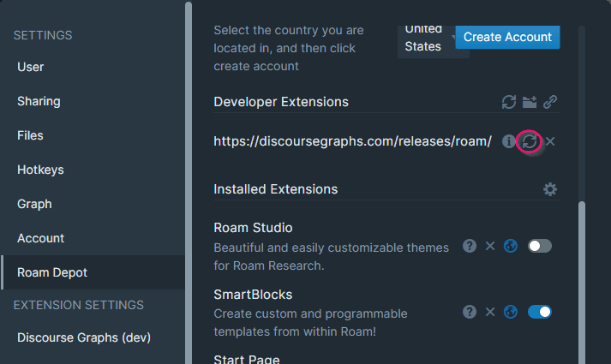Open Graph settings tab
This screenshot has width=611, height=364.
[x=93, y=204]
